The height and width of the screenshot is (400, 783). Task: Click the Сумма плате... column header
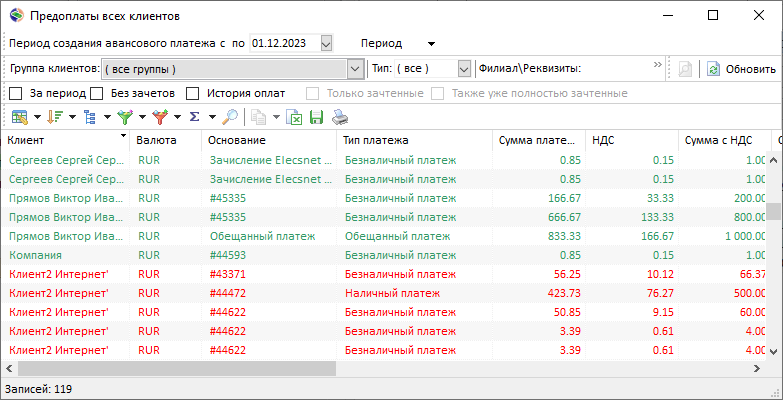pos(539,141)
